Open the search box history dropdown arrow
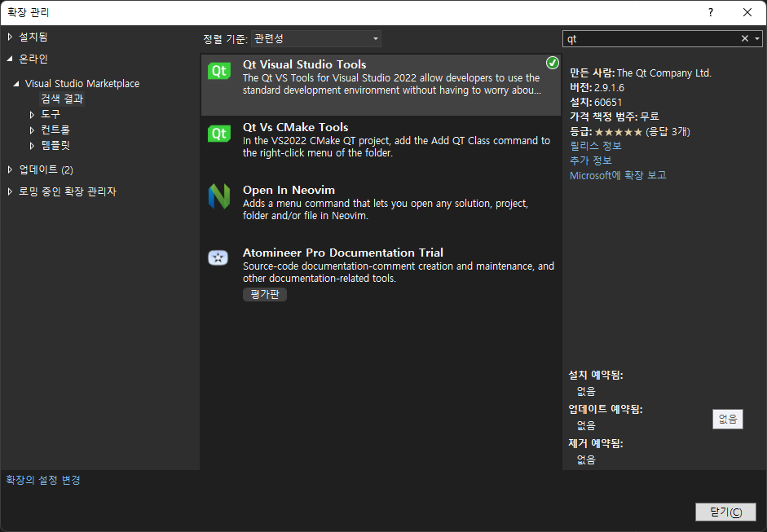 [757, 38]
